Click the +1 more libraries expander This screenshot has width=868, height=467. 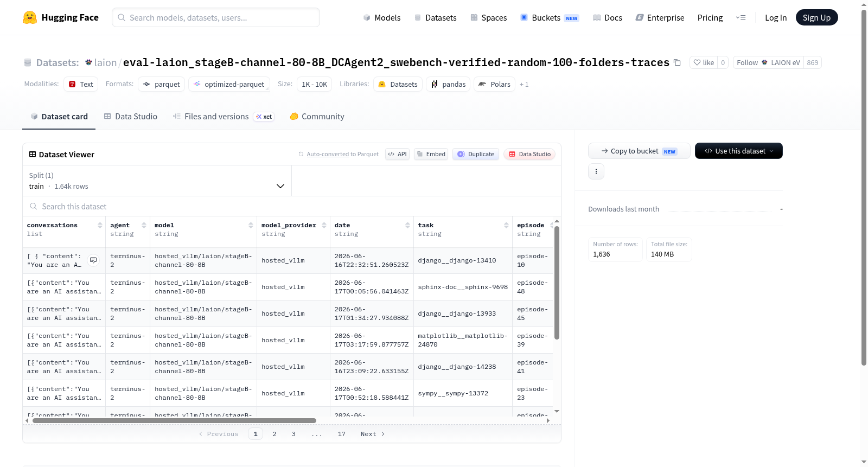pos(524,84)
